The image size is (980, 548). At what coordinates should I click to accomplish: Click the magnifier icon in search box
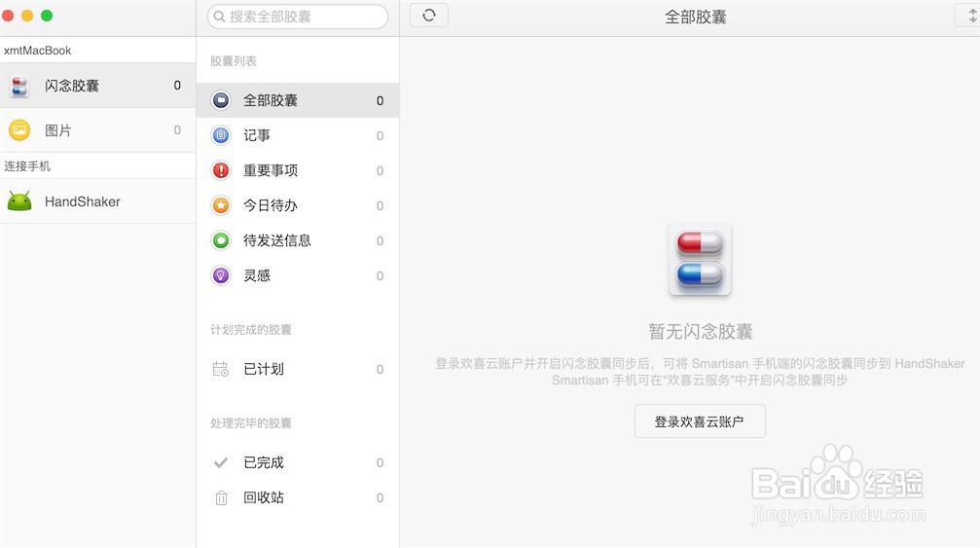pyautogui.click(x=219, y=17)
